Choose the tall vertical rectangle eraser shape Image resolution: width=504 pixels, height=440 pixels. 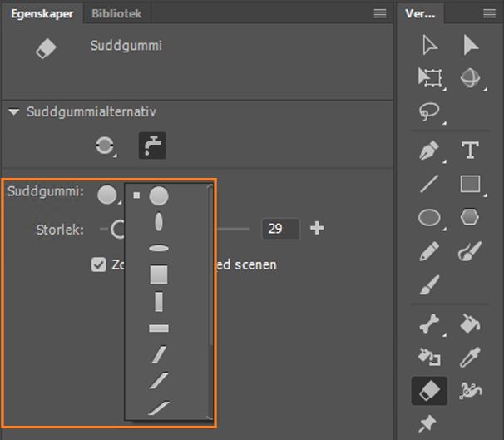[159, 301]
